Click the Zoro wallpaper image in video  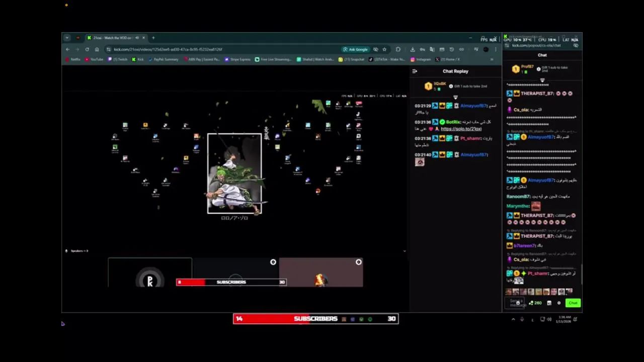pyautogui.click(x=234, y=173)
